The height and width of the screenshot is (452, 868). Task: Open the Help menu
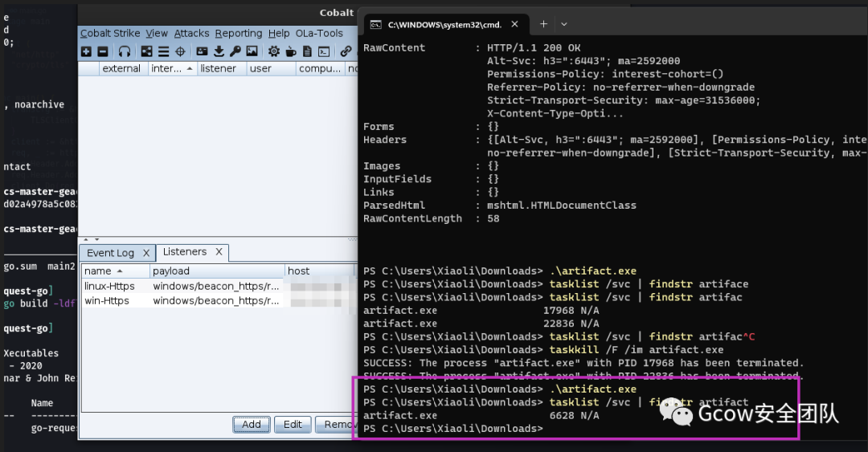279,33
